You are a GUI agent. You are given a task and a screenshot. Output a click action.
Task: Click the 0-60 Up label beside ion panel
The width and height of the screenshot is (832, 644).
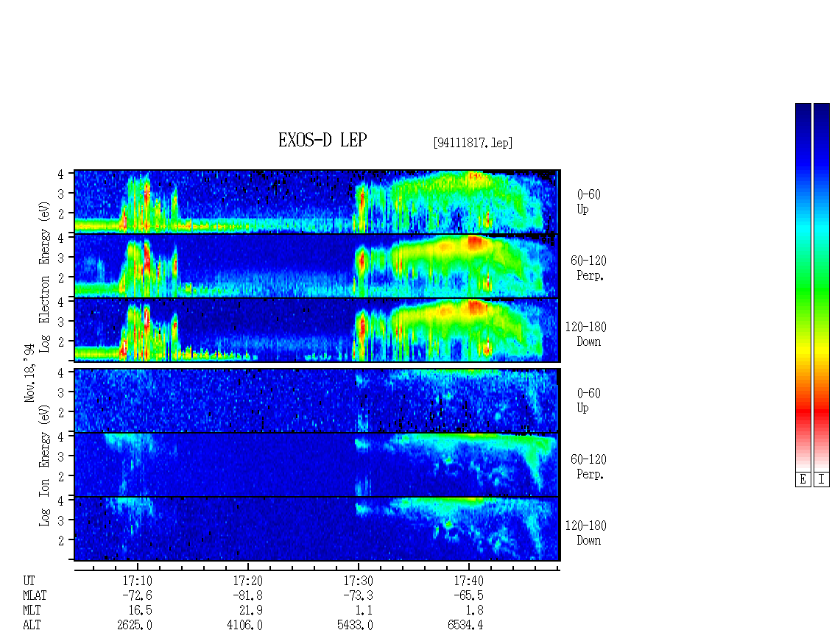point(588,400)
